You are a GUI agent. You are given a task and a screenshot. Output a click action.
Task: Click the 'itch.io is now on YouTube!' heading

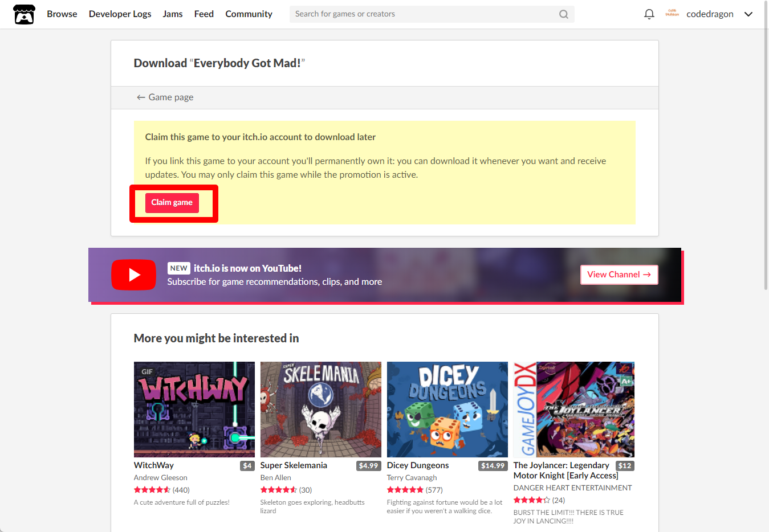click(247, 268)
